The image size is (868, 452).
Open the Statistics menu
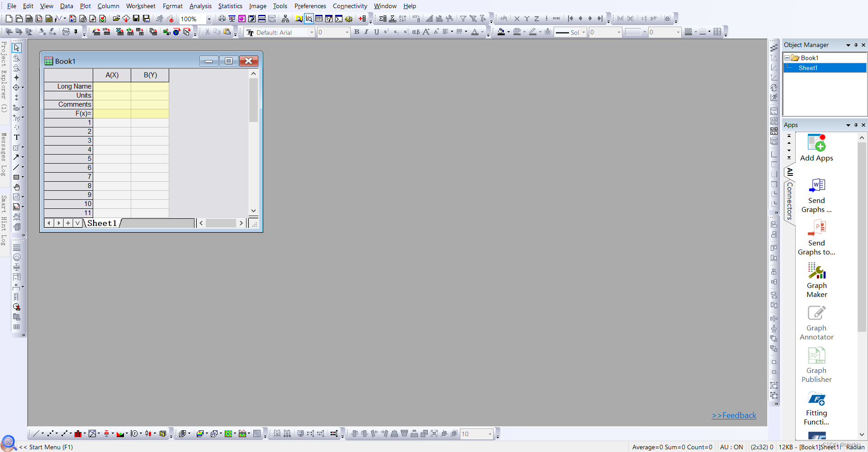(230, 6)
